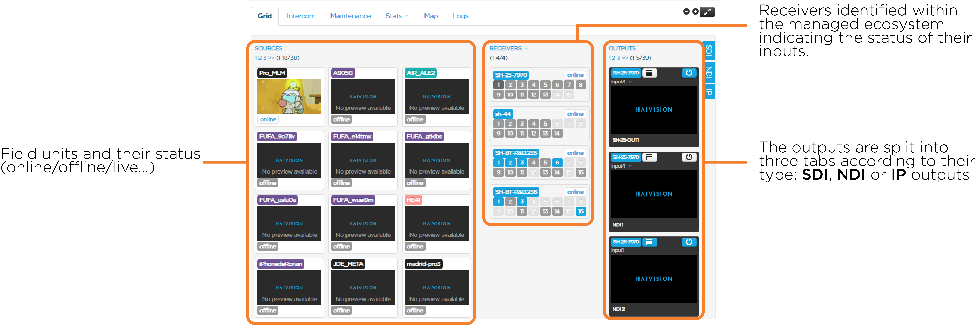
Task: Go to next page of Outputs
Action: click(625, 58)
